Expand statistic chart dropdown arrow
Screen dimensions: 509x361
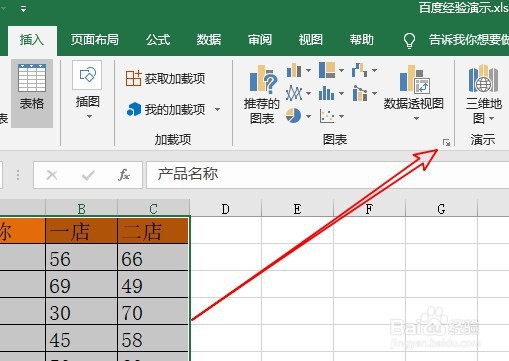coord(341,93)
